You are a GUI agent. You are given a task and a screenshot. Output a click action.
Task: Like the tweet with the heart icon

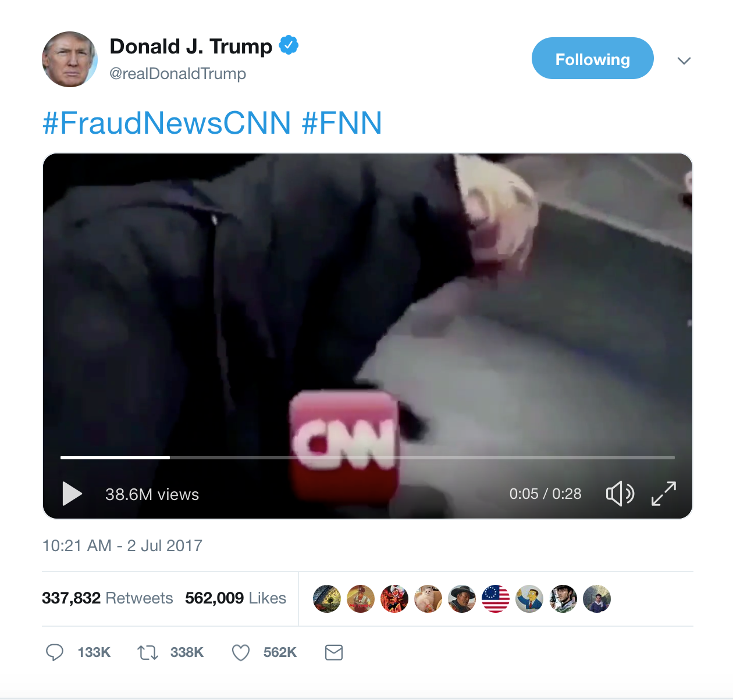pos(241,652)
